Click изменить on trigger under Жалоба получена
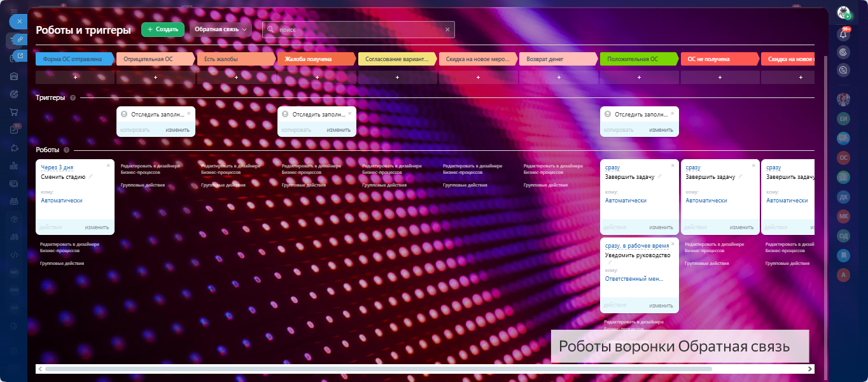Image resolution: width=868 pixels, height=382 pixels. point(339,130)
